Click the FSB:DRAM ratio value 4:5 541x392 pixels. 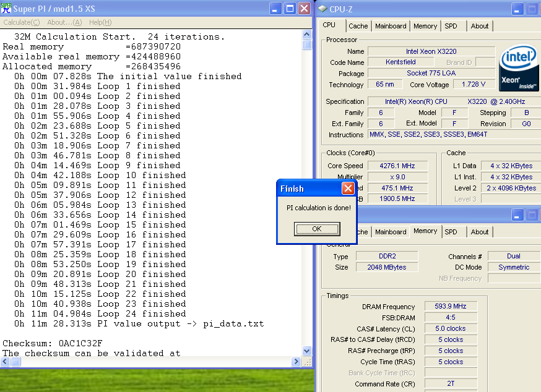pyautogui.click(x=451, y=317)
